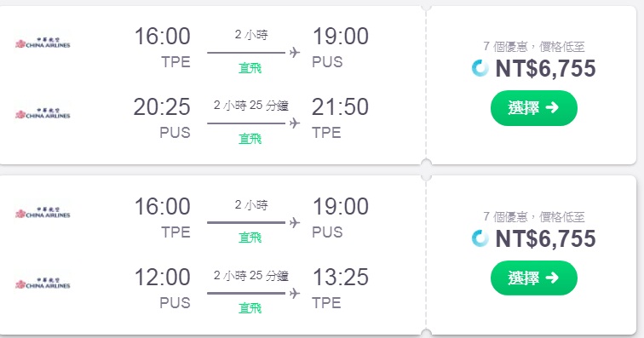Click airplane icon on 12:00 return route
The image size is (644, 338).
click(x=295, y=293)
